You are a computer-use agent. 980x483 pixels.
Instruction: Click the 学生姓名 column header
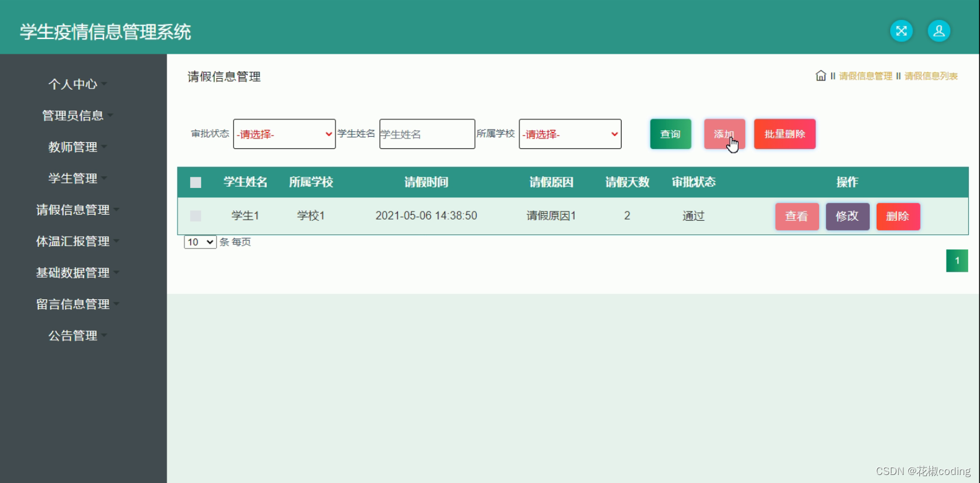pyautogui.click(x=245, y=182)
